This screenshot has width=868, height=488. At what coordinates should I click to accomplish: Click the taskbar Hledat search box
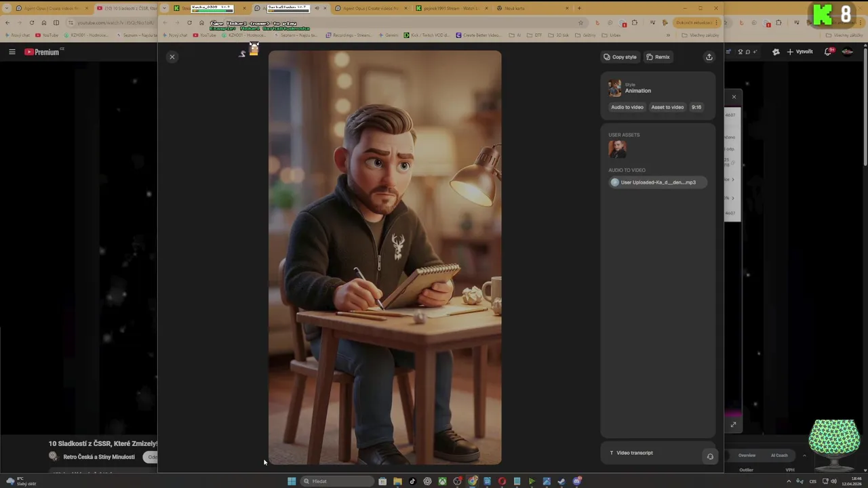pyautogui.click(x=337, y=481)
